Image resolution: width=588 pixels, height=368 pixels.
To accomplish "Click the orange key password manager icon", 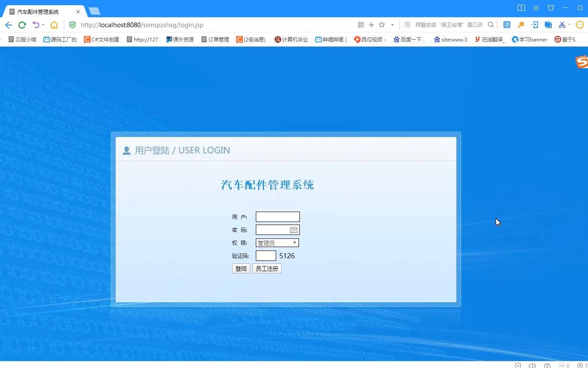I will [521, 25].
